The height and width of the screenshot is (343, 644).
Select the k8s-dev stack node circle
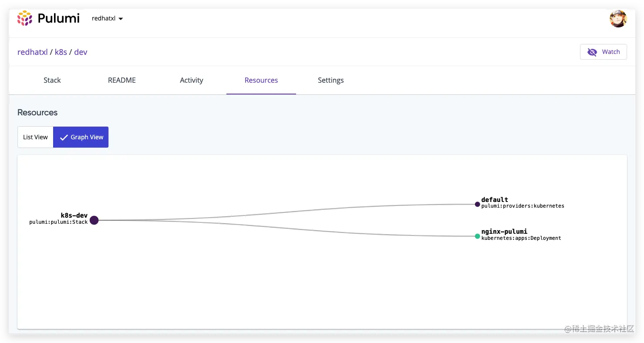tap(94, 220)
